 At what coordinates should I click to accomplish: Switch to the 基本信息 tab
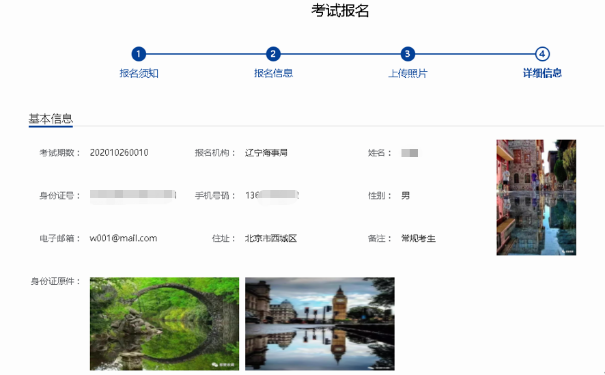coord(51,118)
